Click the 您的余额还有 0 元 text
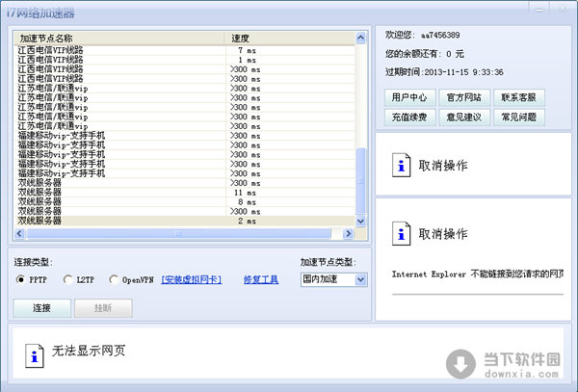The height and width of the screenshot is (392, 578). tap(425, 54)
